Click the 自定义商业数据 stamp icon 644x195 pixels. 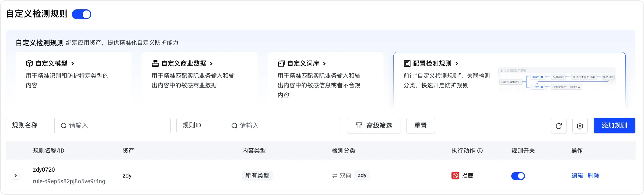coord(155,63)
